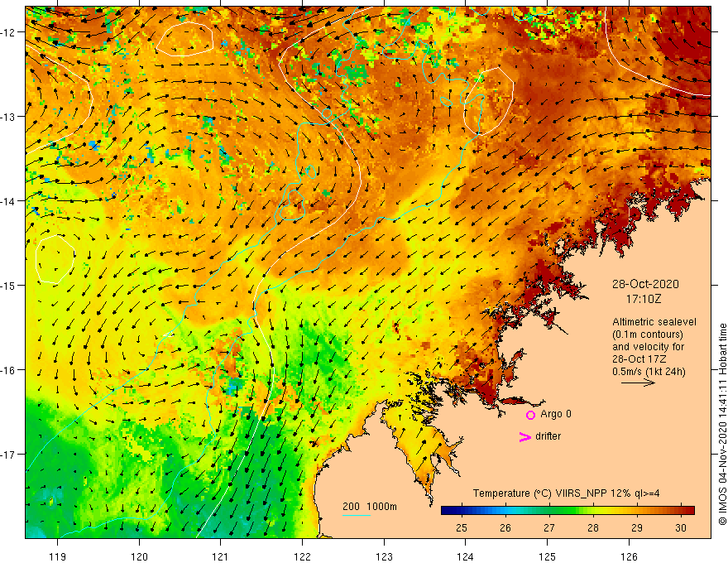Select the 'Altimetric sealevel' legend text
This screenshot has width=728, height=563.
pos(654,322)
